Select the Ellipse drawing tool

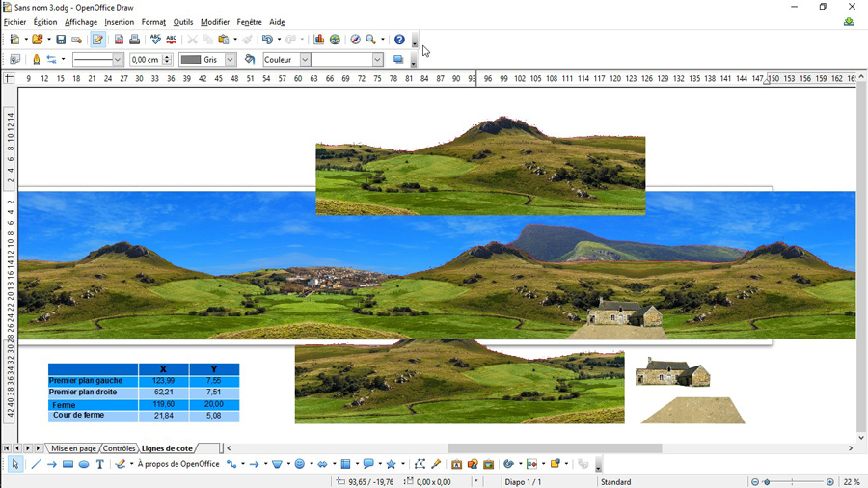pyautogui.click(x=84, y=464)
